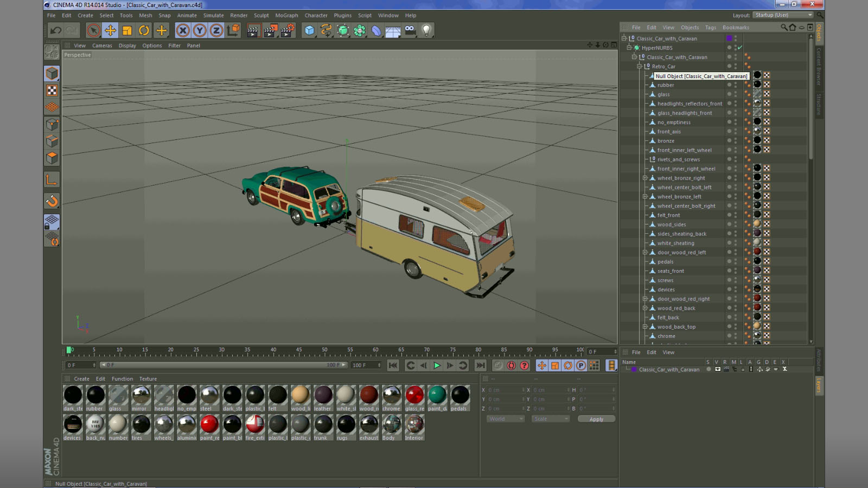This screenshot has width=868, height=488.
Task: Add a Cube primitive object
Action: 309,30
